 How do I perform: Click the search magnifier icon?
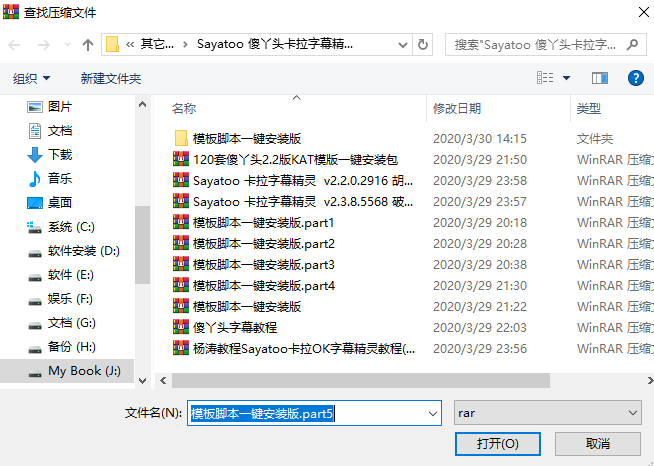pos(632,45)
